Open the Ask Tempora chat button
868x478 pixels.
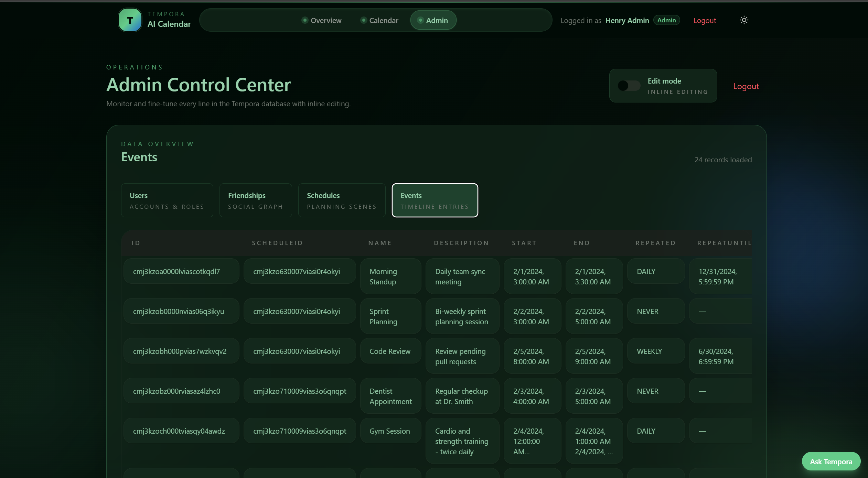point(831,461)
